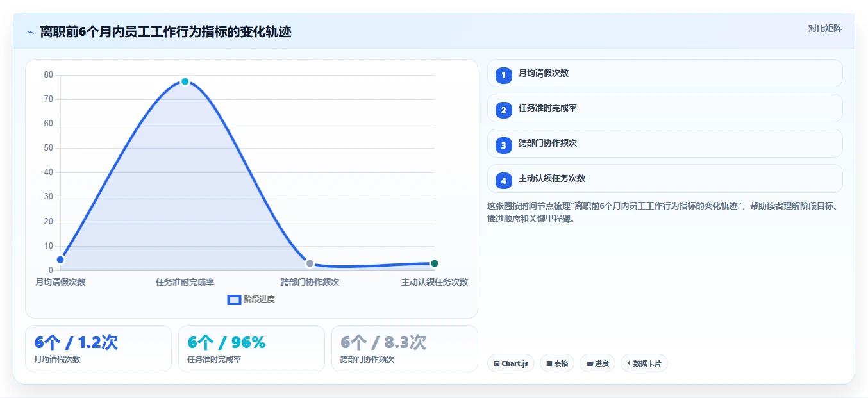
Task: Open the 6个 / 8.3次 stat card
Action: (x=405, y=349)
